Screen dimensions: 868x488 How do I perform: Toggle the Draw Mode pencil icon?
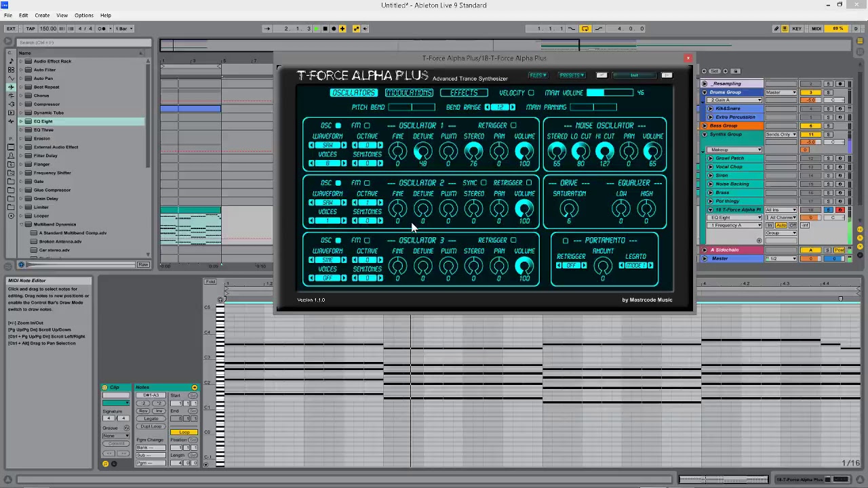776,28
